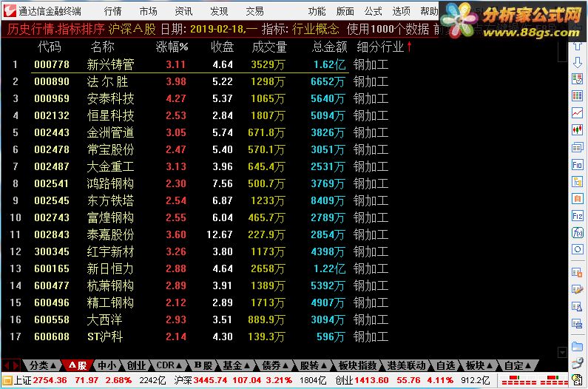Open the red intraday line chart icon
The image size is (588, 389).
point(577,112)
